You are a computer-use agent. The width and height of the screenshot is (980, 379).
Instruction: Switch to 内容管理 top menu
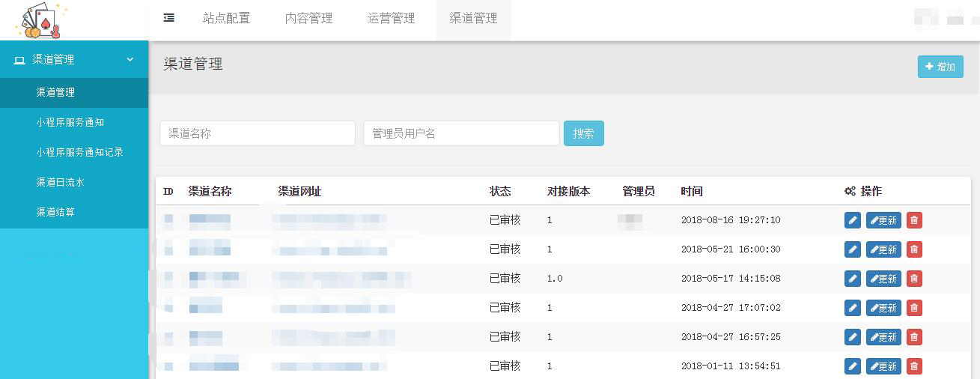pos(308,19)
